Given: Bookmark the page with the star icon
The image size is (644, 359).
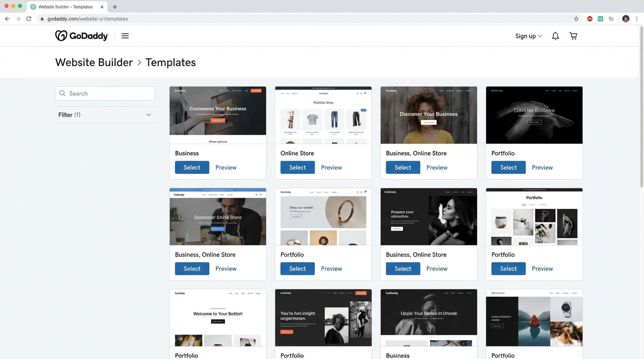Looking at the screenshot, I should tap(576, 19).
